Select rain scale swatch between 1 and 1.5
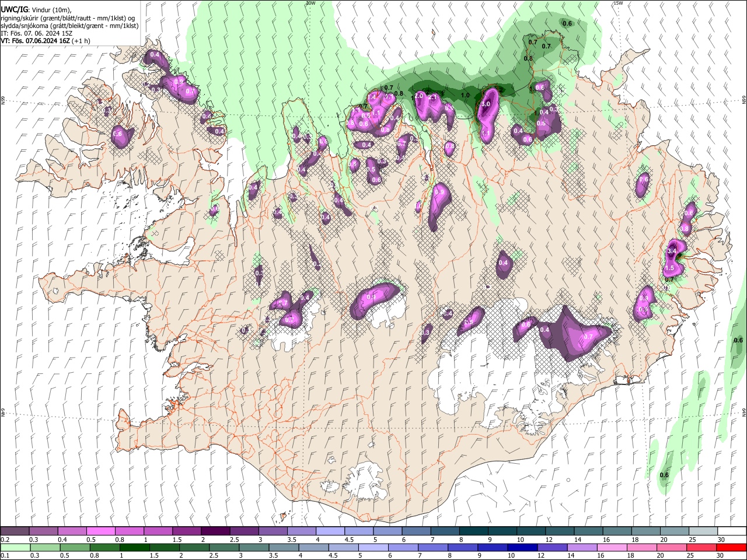Screen dimensions: 747x560 tap(134, 547)
